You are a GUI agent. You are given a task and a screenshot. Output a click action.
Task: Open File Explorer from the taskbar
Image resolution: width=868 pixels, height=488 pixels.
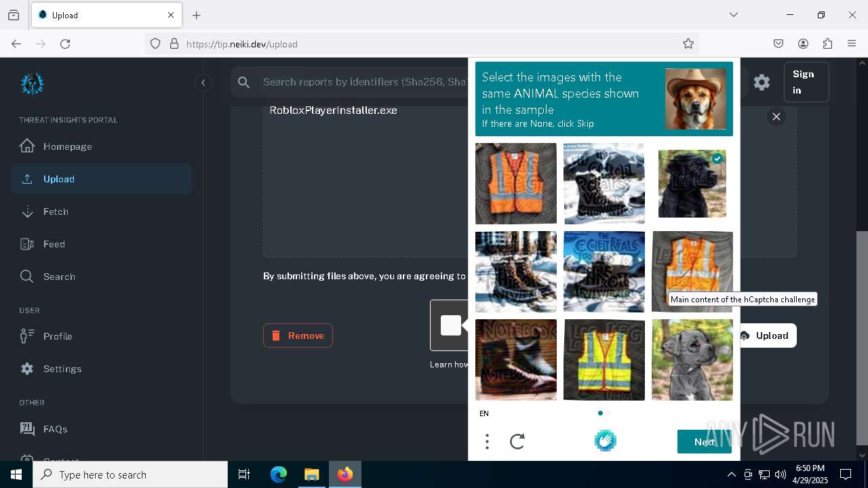click(x=311, y=474)
